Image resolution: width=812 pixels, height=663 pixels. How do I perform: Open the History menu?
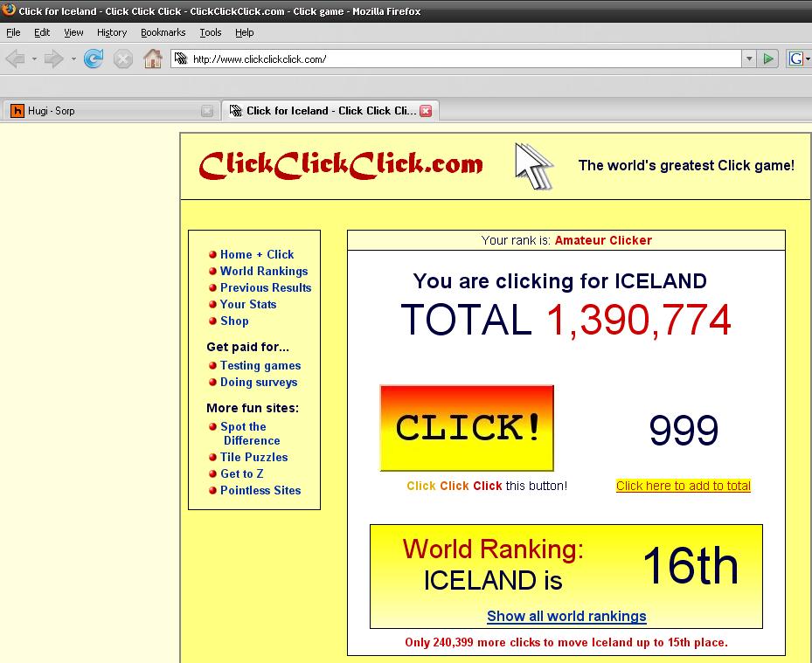point(112,32)
